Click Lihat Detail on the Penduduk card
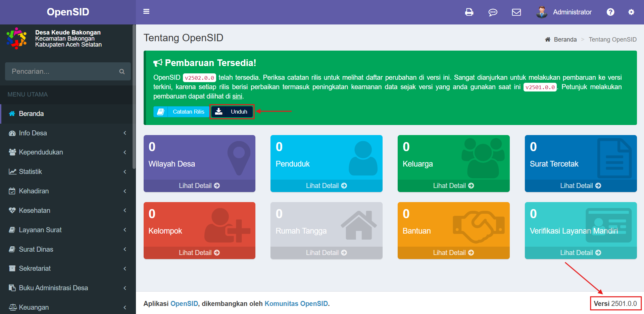 (326, 185)
